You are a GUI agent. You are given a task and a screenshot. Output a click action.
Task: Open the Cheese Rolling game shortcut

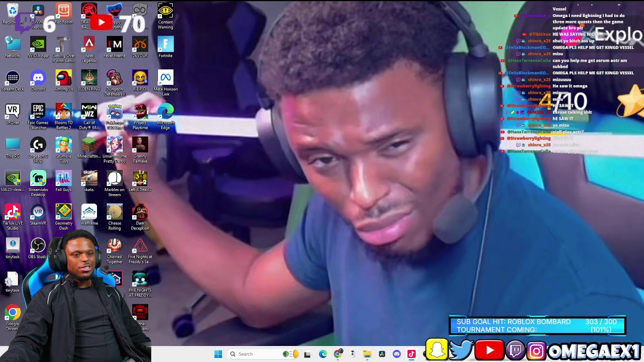click(x=115, y=218)
